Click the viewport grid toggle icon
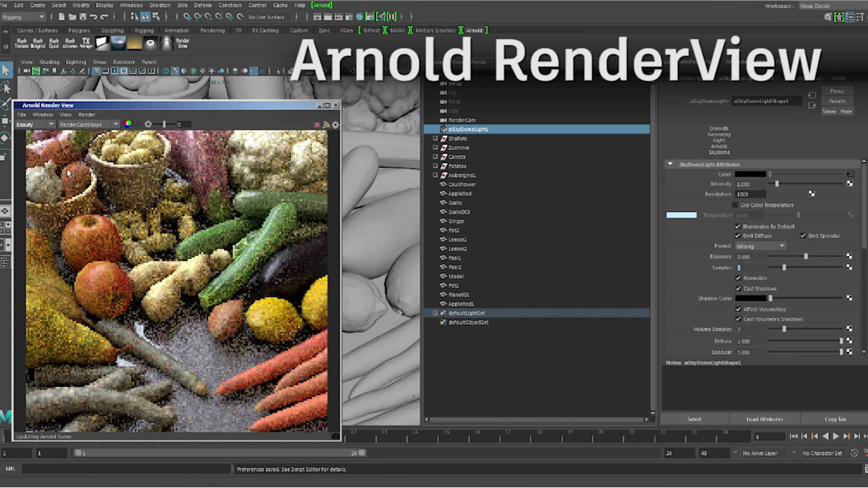This screenshot has width=868, height=488. (96, 71)
